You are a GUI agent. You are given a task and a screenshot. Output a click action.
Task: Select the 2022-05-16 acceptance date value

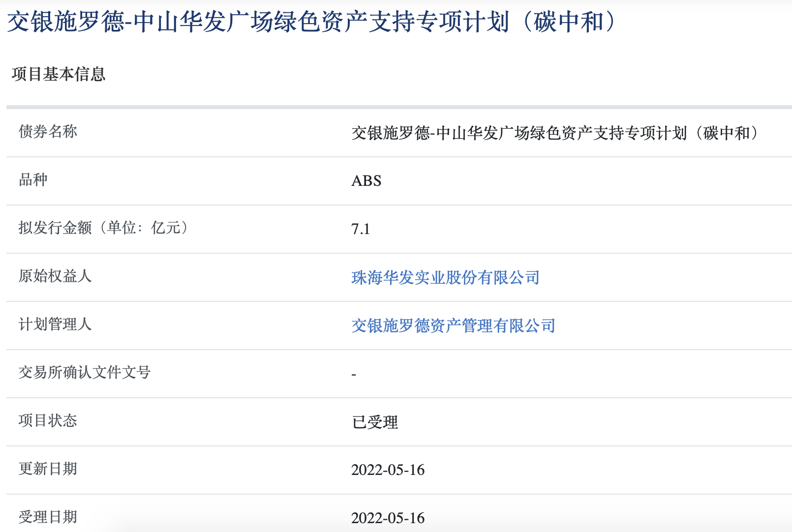(388, 517)
